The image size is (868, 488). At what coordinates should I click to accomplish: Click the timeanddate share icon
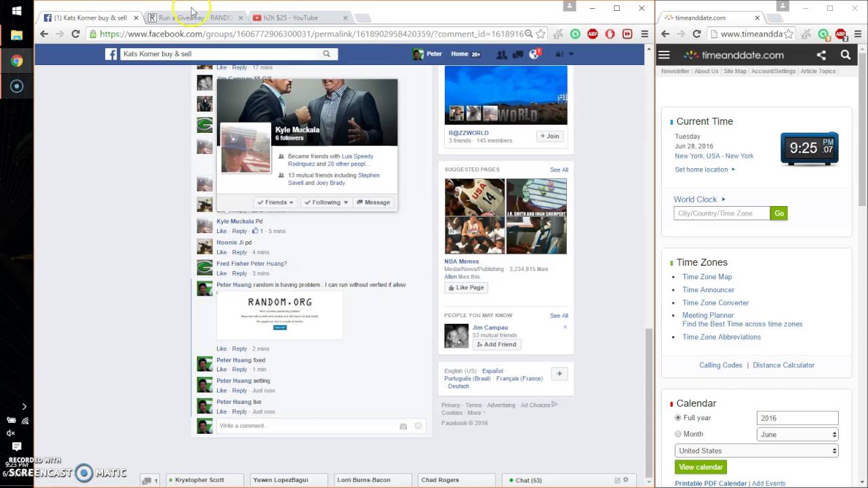(x=821, y=55)
